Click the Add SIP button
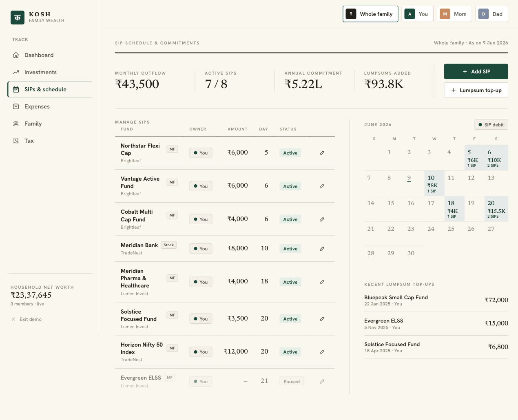This screenshot has height=420, width=518. point(476,71)
